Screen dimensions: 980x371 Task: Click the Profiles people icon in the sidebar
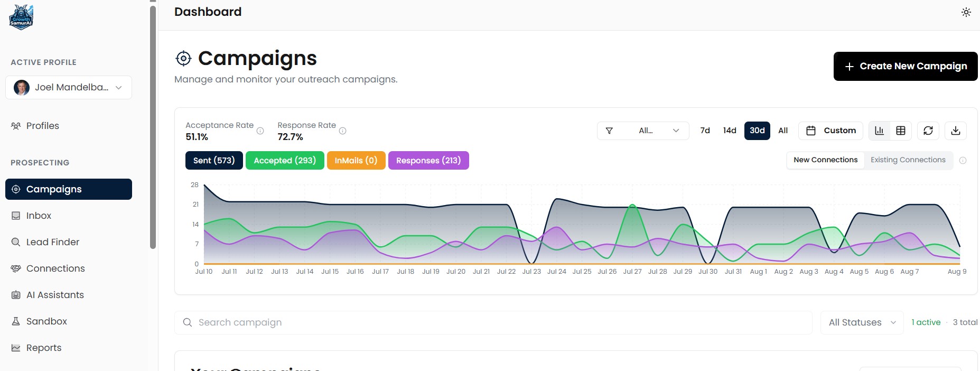tap(16, 126)
